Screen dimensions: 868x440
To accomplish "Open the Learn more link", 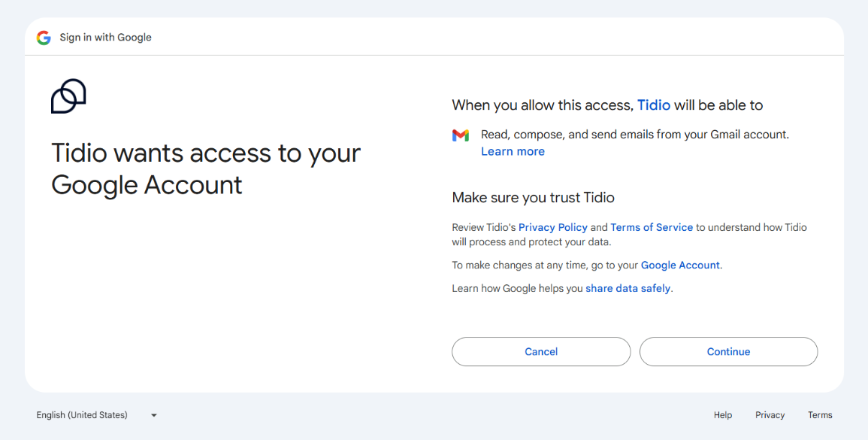I will pyautogui.click(x=513, y=151).
